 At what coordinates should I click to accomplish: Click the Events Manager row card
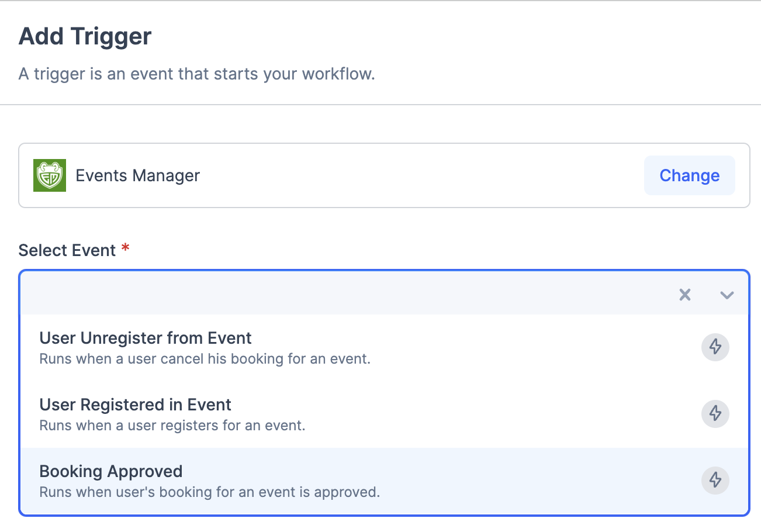pyautogui.click(x=380, y=175)
